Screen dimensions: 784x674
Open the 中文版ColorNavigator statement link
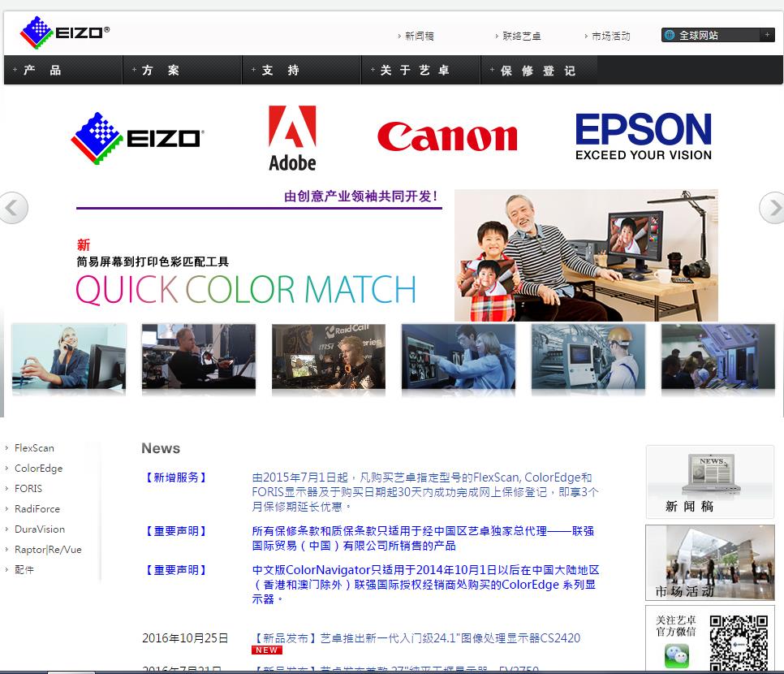(425, 584)
